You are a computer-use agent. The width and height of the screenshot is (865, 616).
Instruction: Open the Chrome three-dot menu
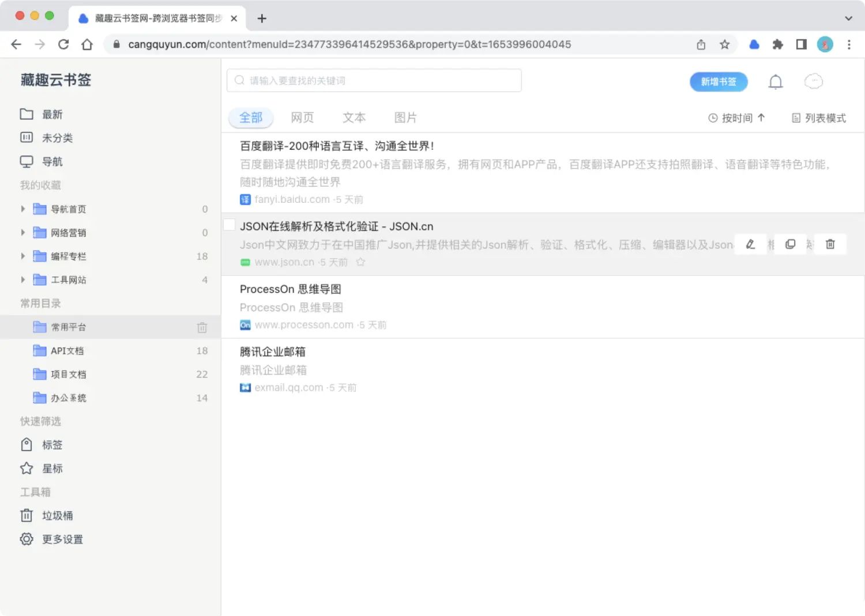(849, 44)
